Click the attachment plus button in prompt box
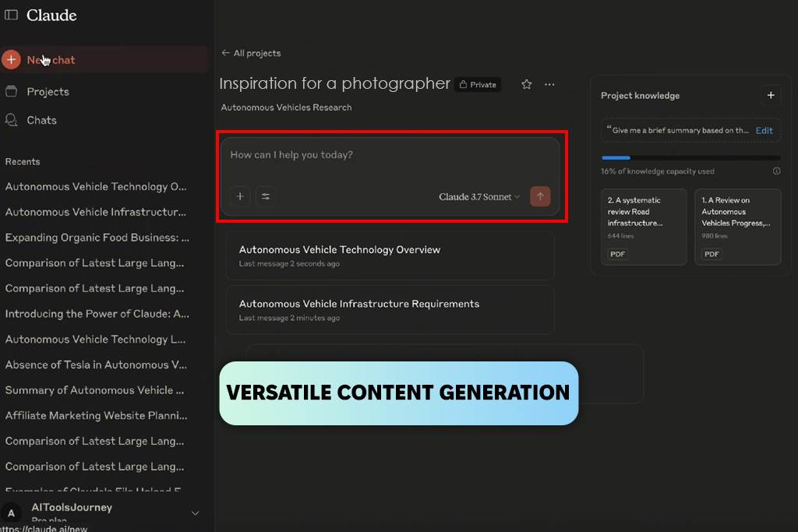Image resolution: width=798 pixels, height=532 pixels. point(240,196)
